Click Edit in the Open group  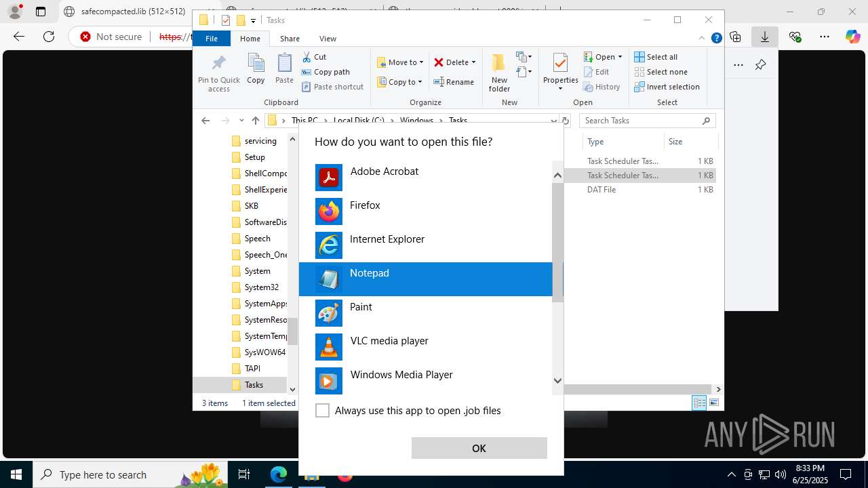(596, 72)
